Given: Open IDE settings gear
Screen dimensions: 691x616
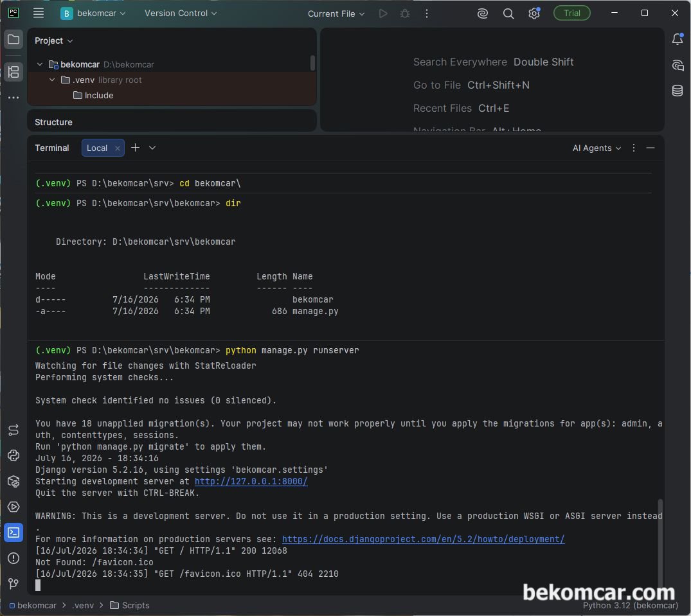Looking at the screenshot, I should [x=534, y=13].
